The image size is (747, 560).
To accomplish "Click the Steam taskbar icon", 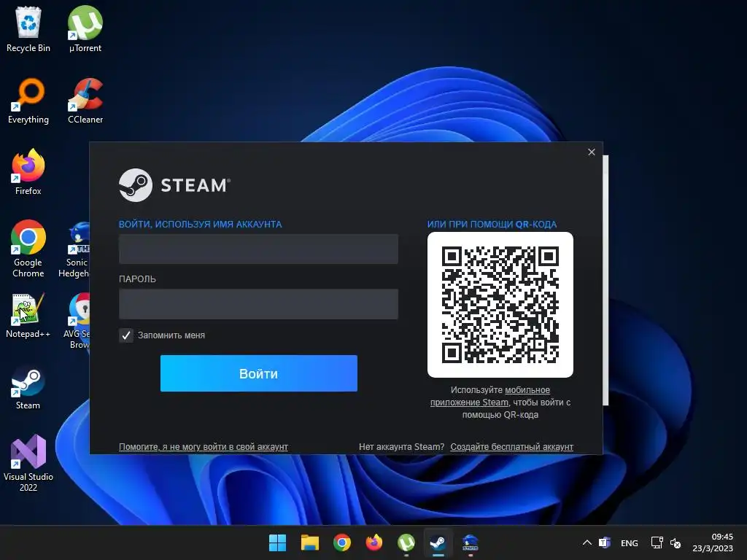I will coord(438,542).
